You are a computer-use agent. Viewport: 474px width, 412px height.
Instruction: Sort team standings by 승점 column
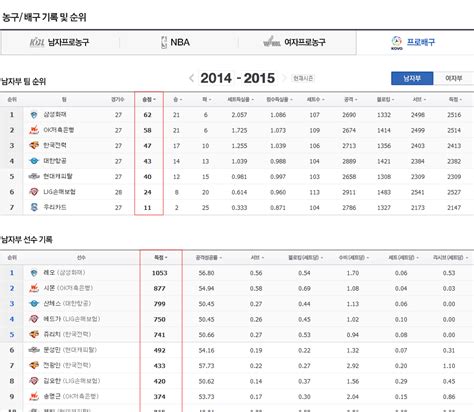(149, 100)
